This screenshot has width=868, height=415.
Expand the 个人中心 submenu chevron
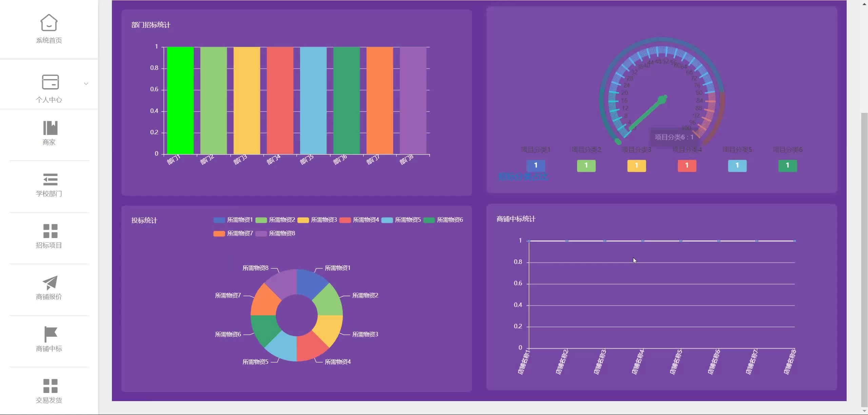click(86, 84)
